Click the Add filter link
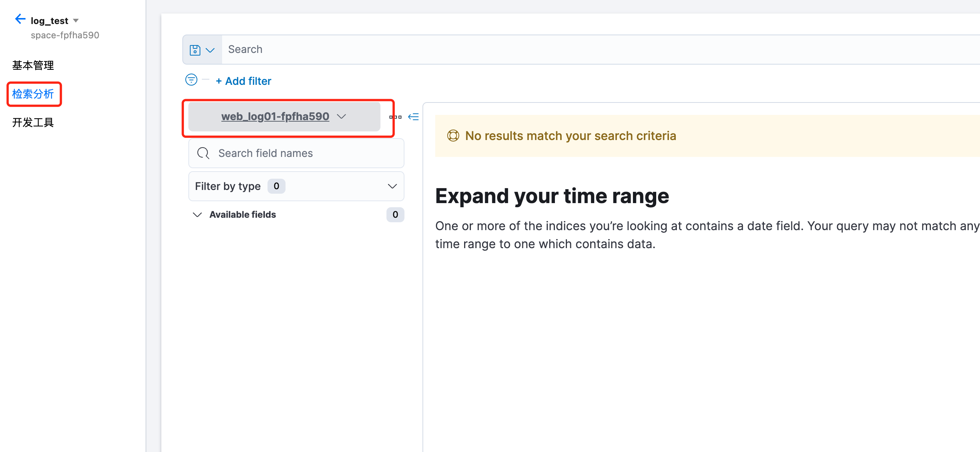 click(243, 81)
